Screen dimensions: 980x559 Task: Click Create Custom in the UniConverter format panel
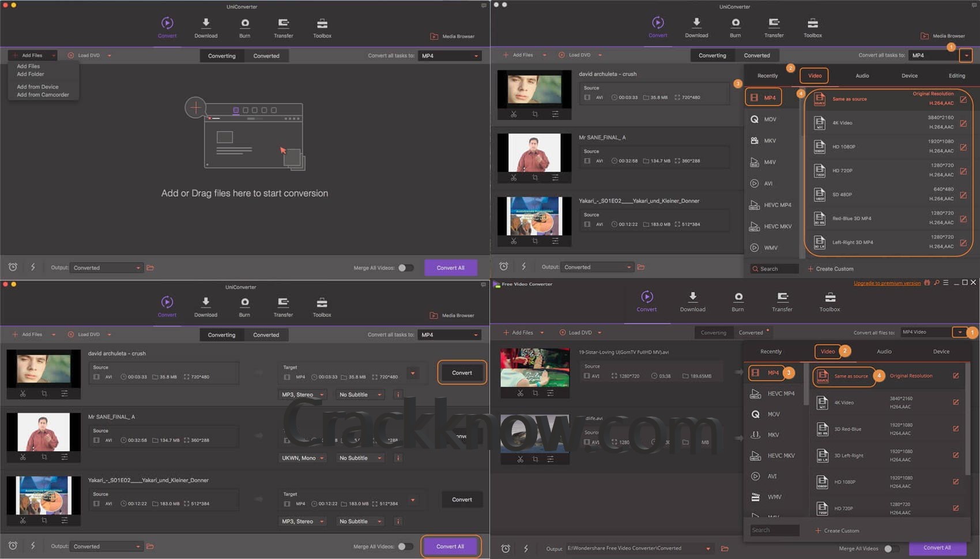pos(830,269)
